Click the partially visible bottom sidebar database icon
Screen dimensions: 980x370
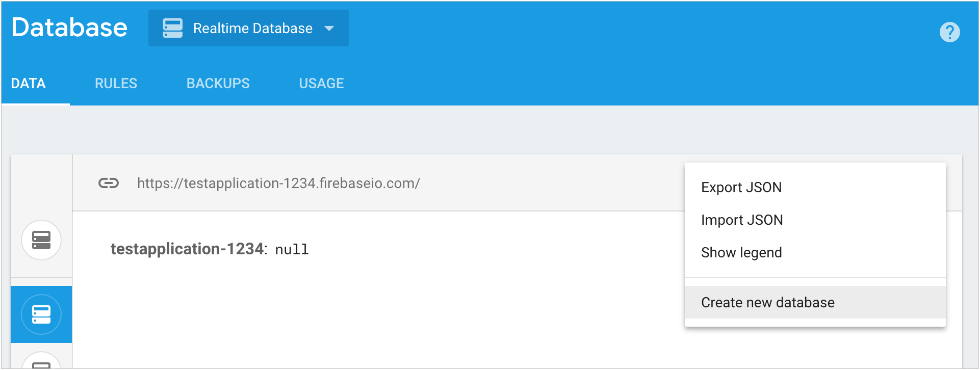point(41,363)
